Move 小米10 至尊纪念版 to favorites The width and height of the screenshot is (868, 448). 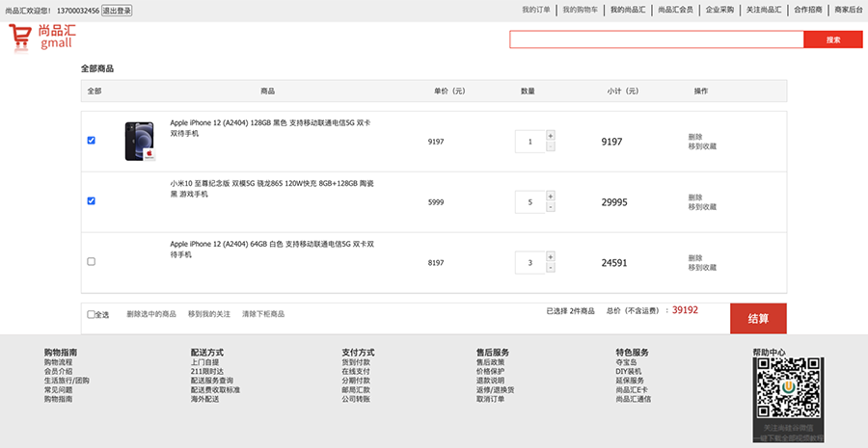[702, 207]
